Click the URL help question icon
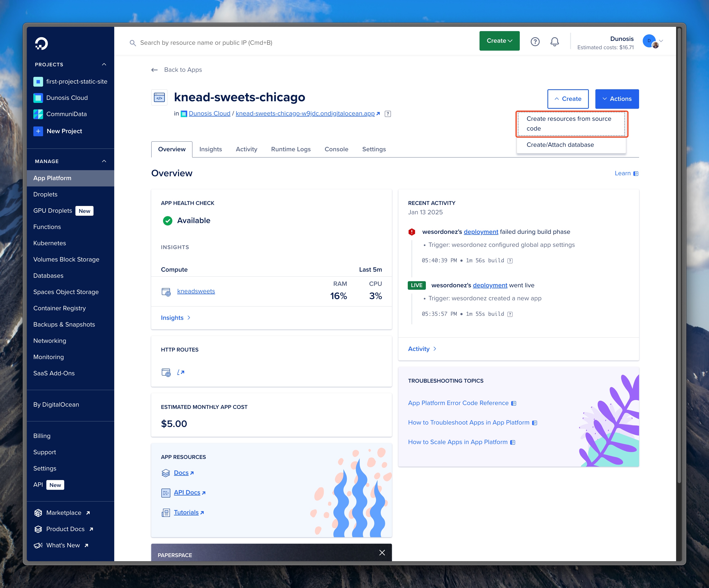709x588 pixels. pyautogui.click(x=388, y=114)
